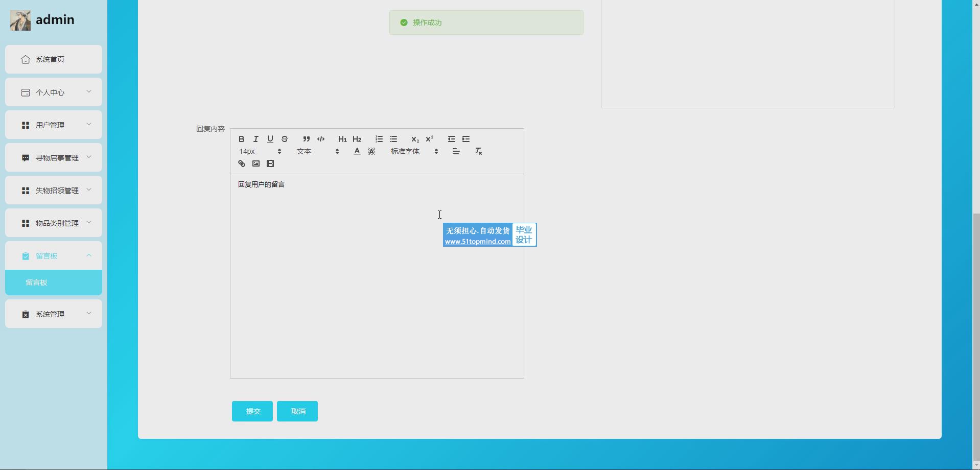Insert a hyperlink in editor

242,163
